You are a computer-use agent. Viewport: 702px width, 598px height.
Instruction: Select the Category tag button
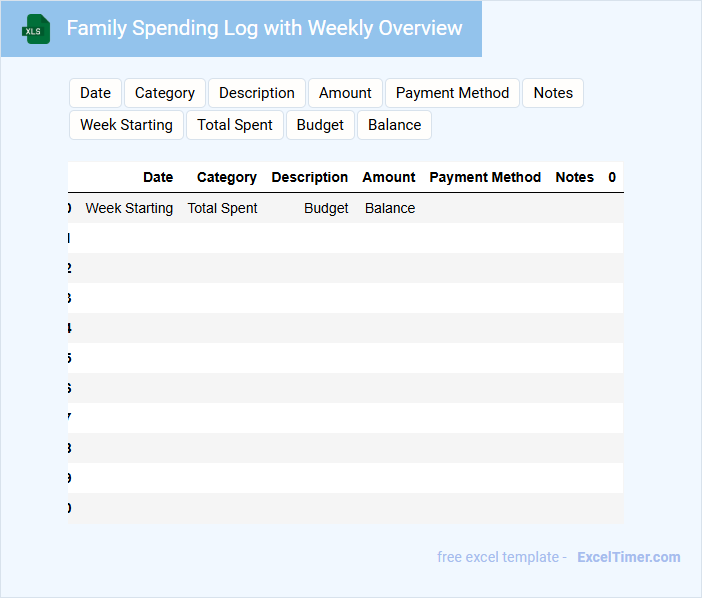(165, 93)
